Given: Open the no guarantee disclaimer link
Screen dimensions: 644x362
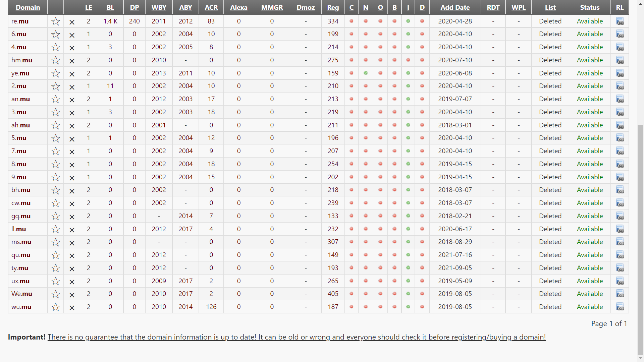Looking at the screenshot, I should [x=297, y=337].
